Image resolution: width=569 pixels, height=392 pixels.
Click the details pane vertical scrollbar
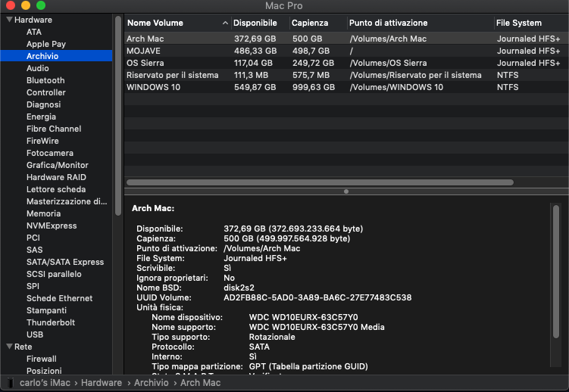point(555,272)
